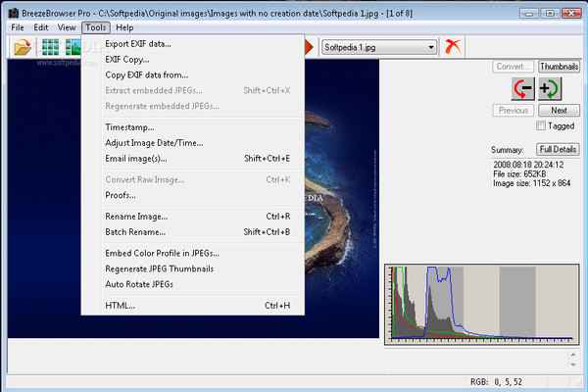Choose Regenerate JPEG Thumbnails entry

[192, 269]
